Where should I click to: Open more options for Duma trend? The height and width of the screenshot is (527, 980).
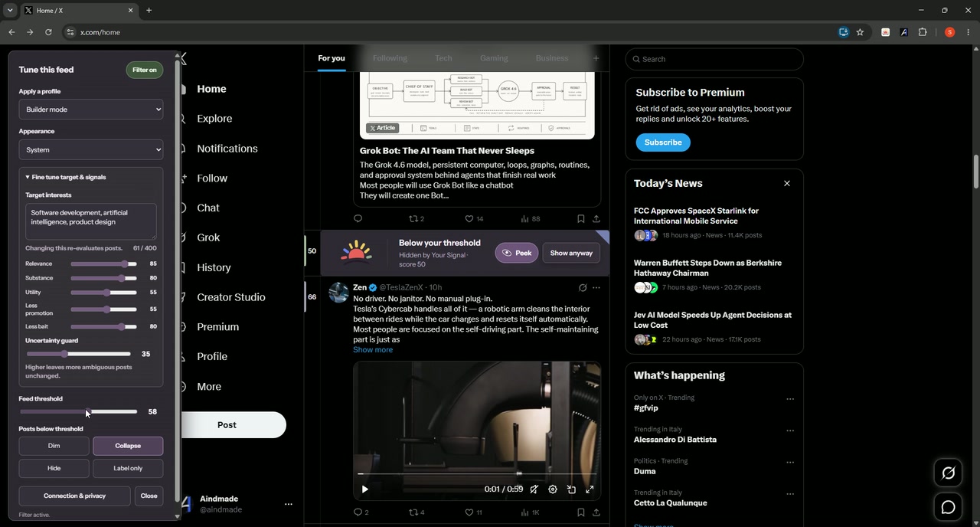790,463
